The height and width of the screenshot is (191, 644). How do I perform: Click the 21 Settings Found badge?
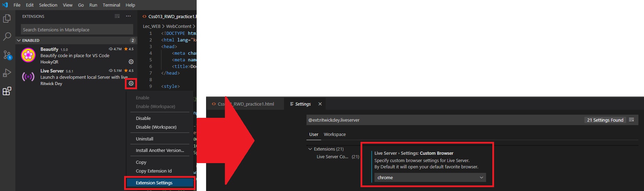click(605, 120)
